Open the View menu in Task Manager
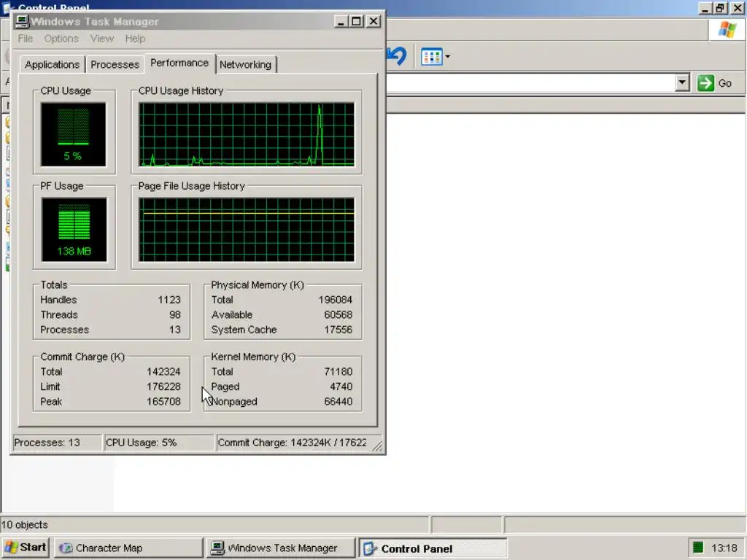This screenshot has width=747, height=560. tap(102, 39)
